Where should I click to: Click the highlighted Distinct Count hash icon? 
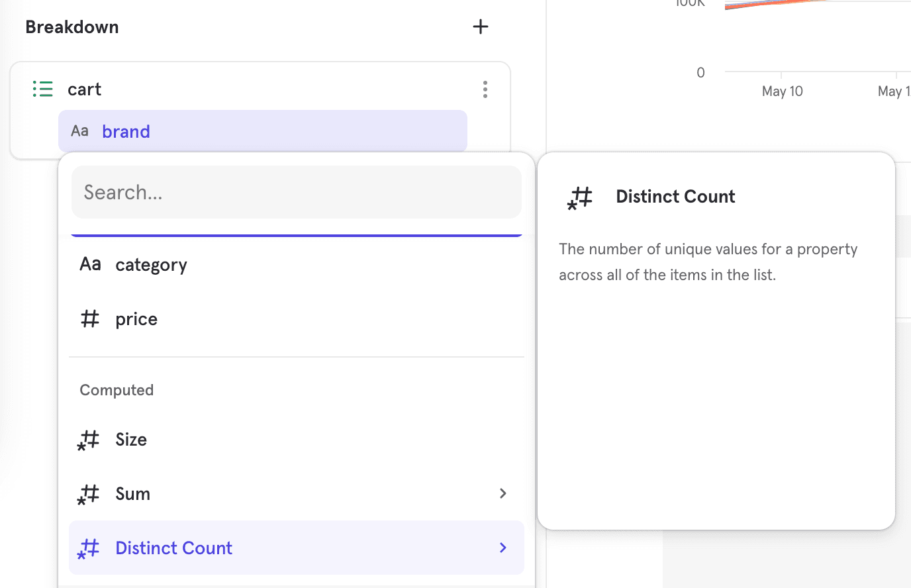click(88, 548)
